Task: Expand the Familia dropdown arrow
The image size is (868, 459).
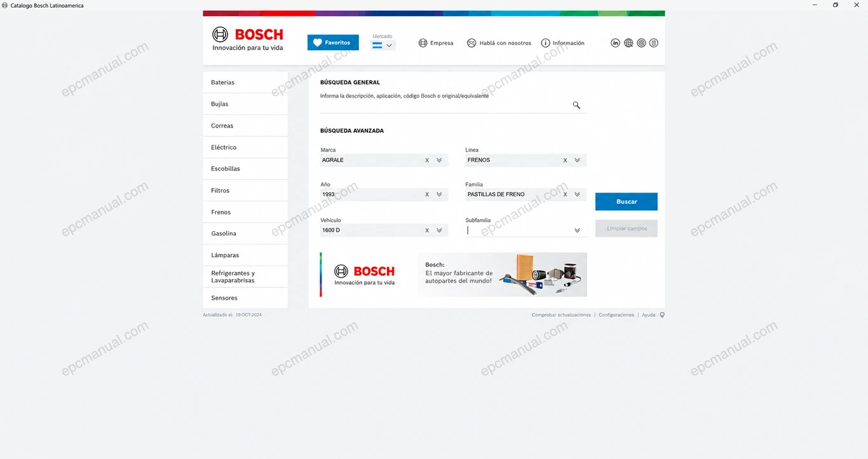Action: point(577,195)
